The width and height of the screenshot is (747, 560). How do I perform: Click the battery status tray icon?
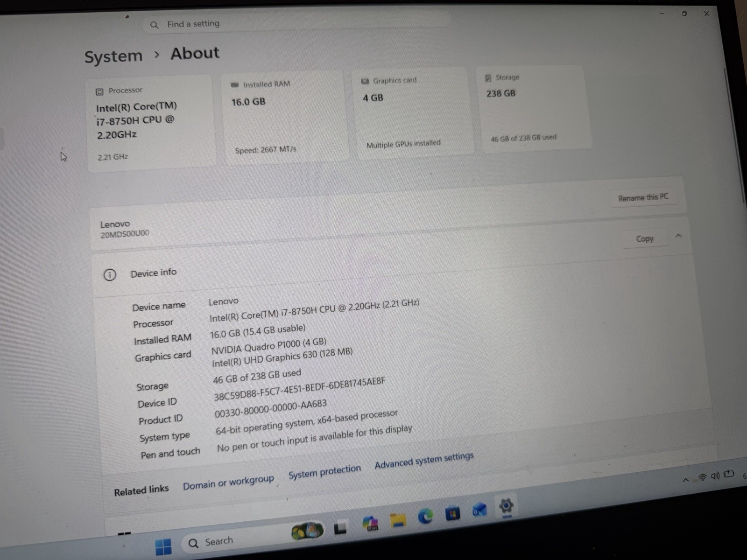click(x=729, y=474)
